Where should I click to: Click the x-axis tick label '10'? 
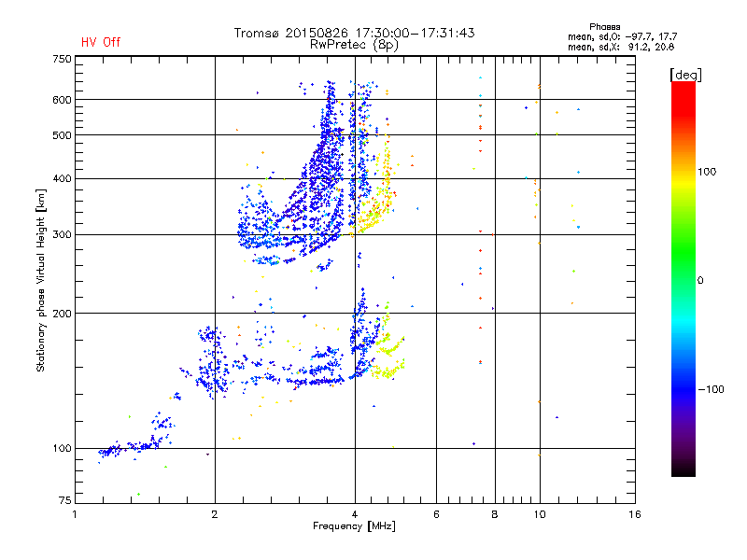click(x=540, y=514)
